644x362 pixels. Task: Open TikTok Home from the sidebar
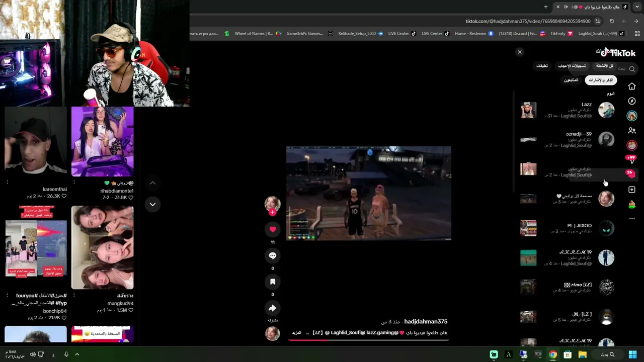click(632, 86)
